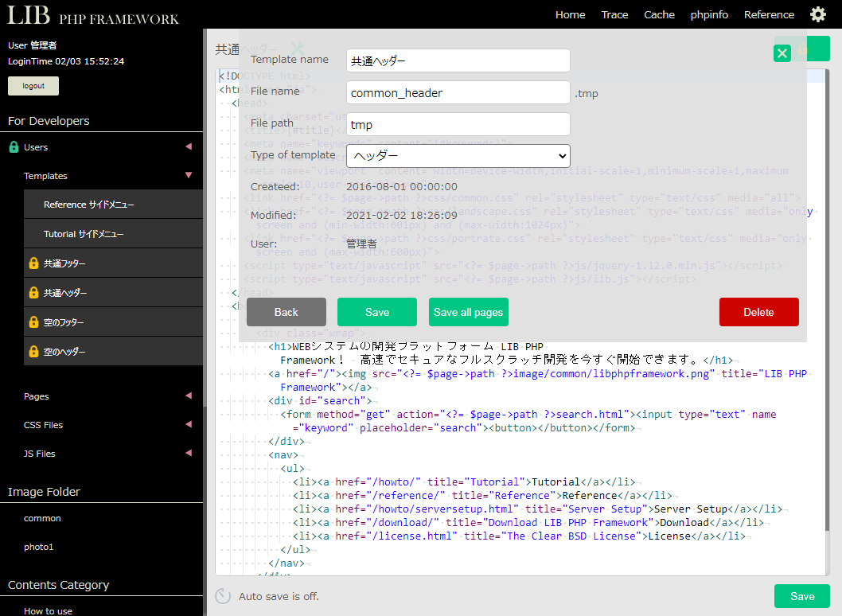Open the Trace menu item
The image size is (842, 616).
(614, 14)
